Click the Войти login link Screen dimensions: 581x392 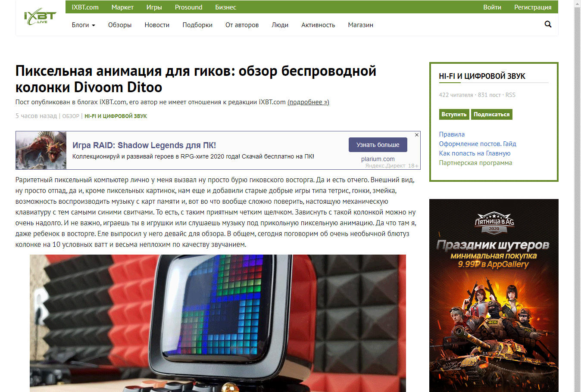point(492,7)
